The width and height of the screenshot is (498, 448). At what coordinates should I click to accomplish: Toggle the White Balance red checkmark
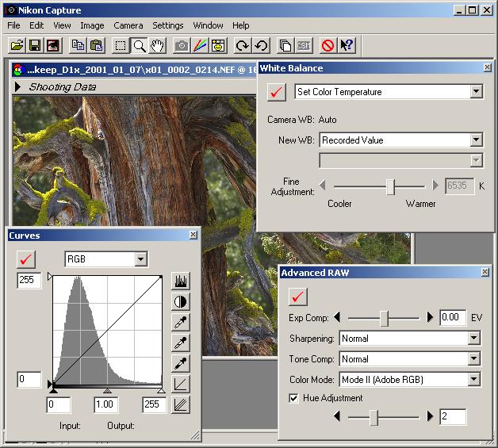[278, 92]
